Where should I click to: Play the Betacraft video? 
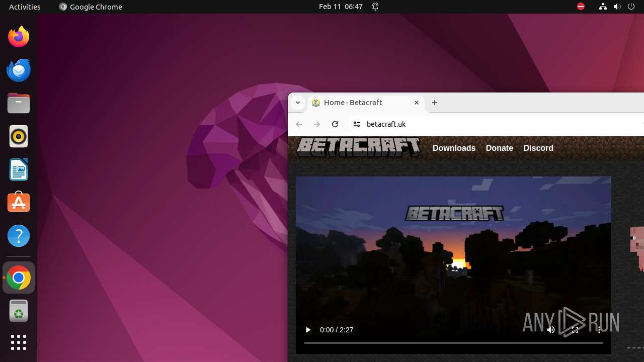click(x=308, y=330)
